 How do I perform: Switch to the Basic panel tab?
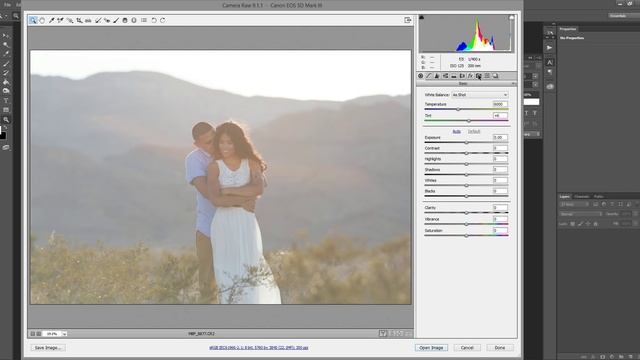point(421,76)
